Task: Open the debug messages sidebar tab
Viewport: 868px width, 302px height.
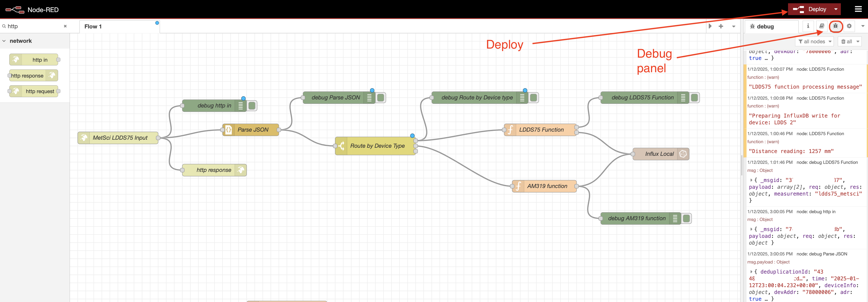Action: 835,26
